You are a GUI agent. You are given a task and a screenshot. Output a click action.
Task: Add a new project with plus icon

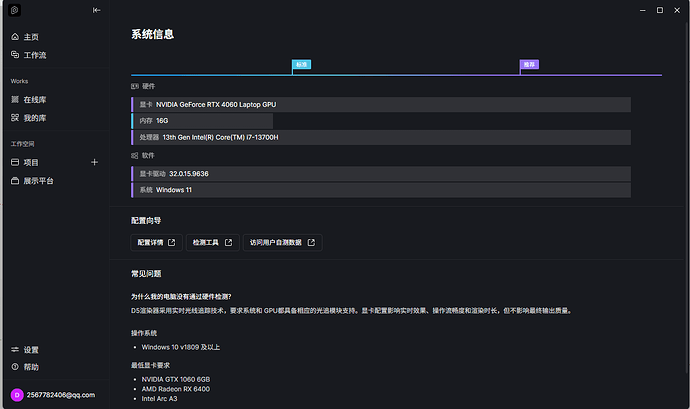click(94, 162)
